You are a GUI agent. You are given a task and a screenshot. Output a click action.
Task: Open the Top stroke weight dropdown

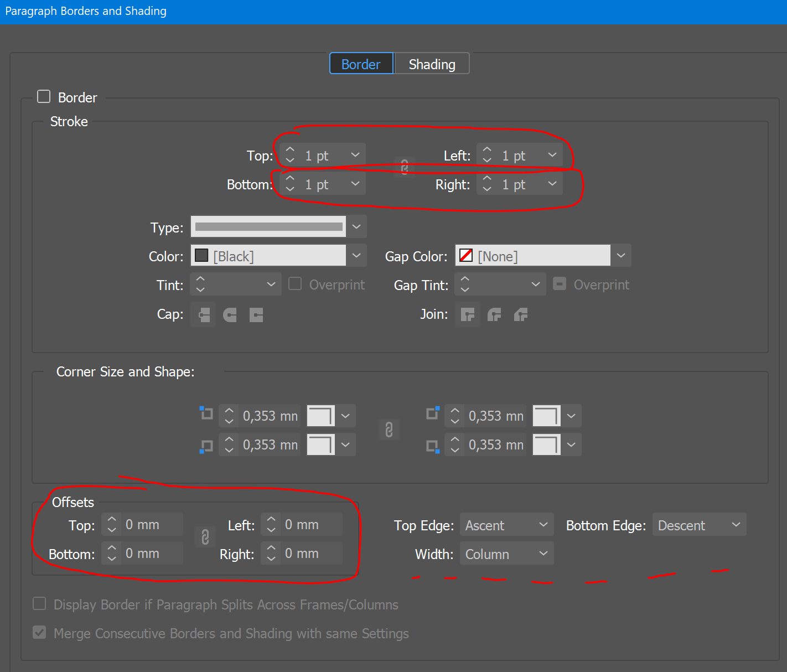point(355,155)
